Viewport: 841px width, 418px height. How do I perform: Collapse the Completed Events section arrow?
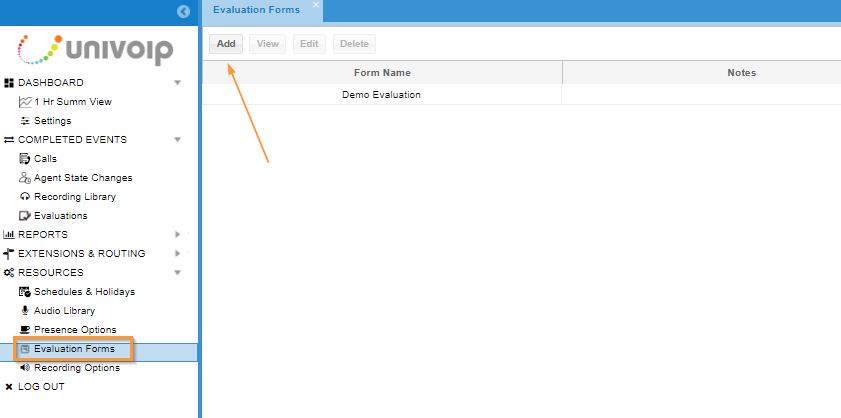[x=178, y=140]
